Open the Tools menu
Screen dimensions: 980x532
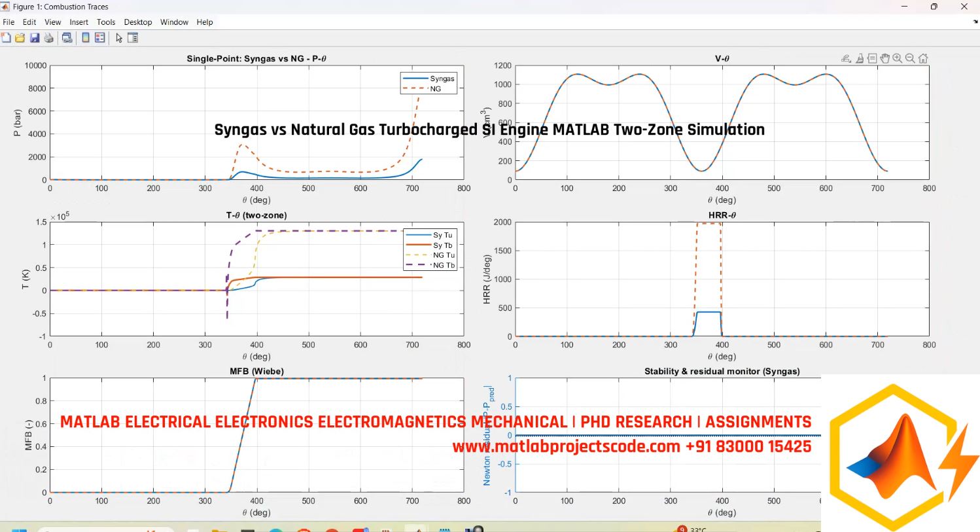click(x=106, y=22)
